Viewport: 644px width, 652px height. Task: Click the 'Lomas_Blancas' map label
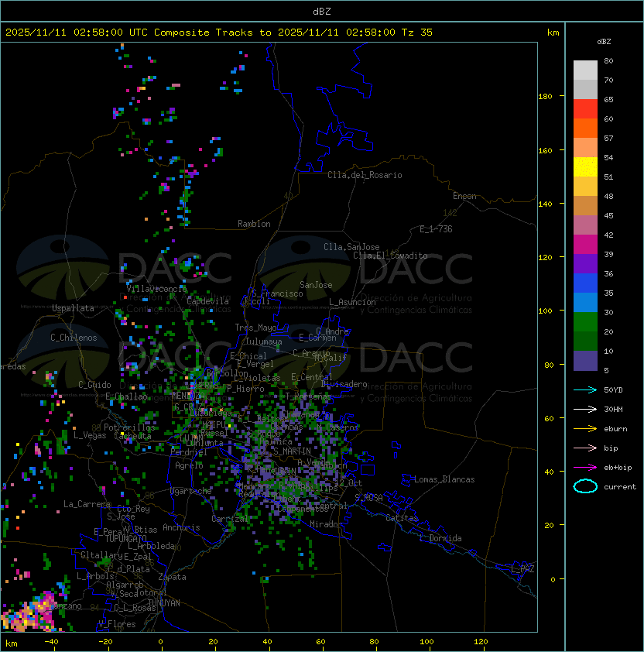[x=444, y=479]
